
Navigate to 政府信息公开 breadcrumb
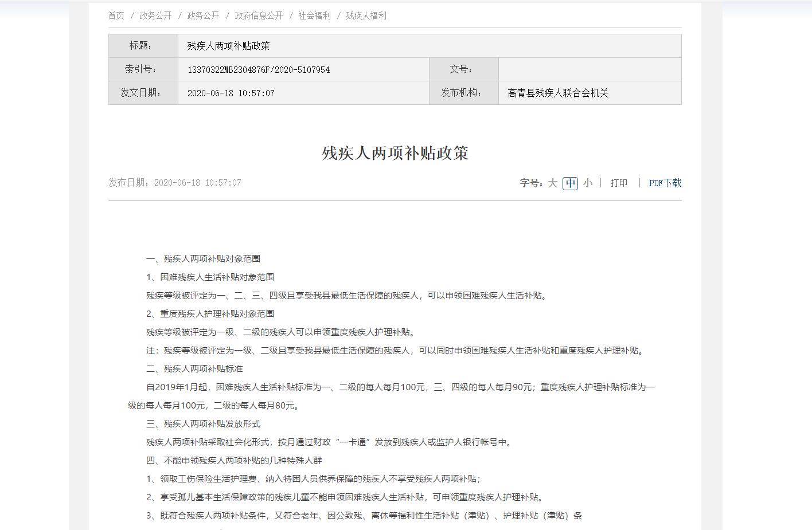[x=259, y=15]
